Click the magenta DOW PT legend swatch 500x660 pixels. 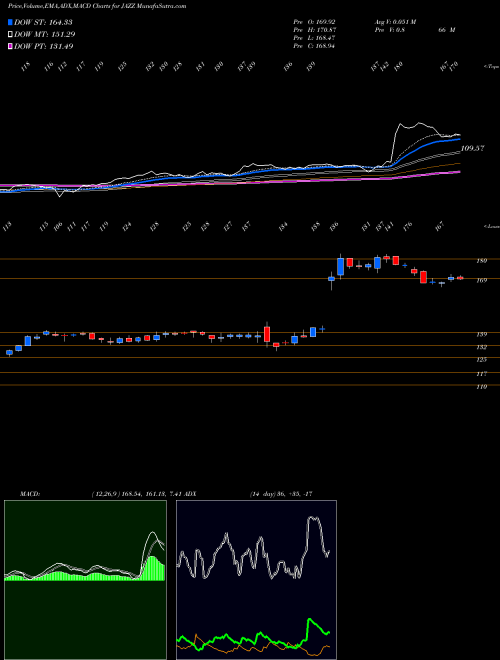coord(10,46)
